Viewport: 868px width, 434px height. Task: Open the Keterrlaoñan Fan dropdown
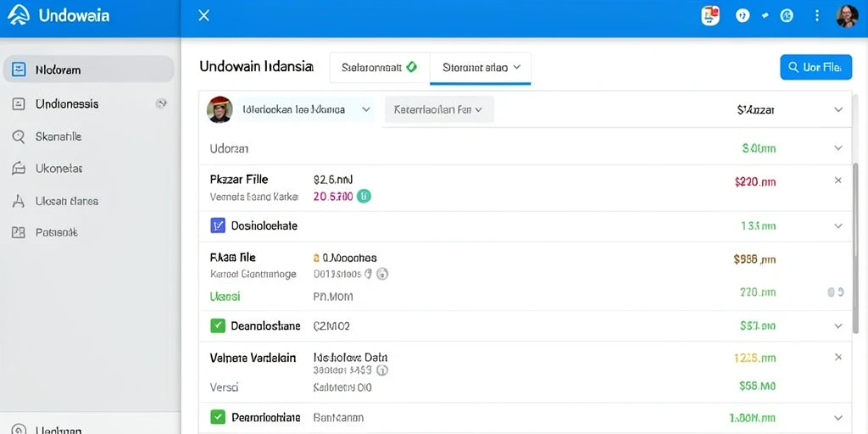(x=438, y=109)
